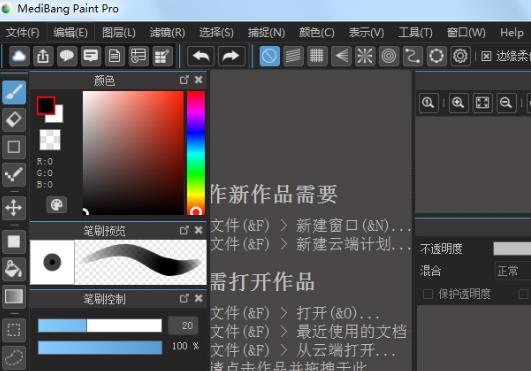
Task: Click the project list icon in toolbar
Action: pos(139,56)
